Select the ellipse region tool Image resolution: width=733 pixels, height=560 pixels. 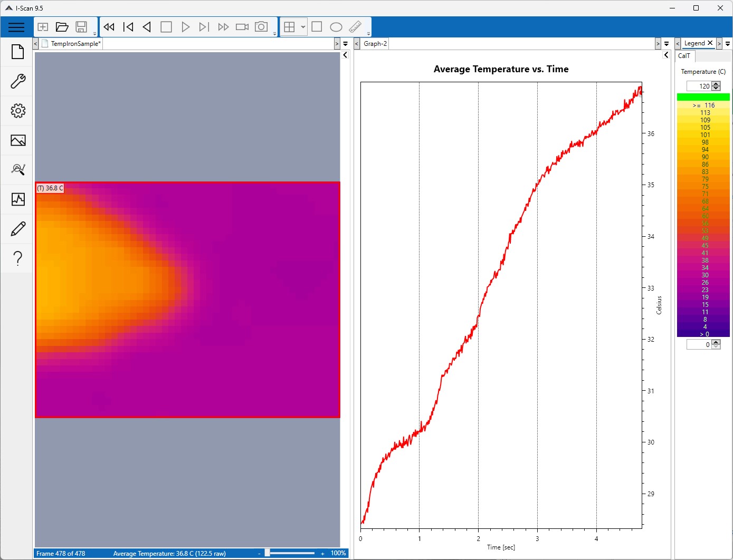tap(335, 26)
